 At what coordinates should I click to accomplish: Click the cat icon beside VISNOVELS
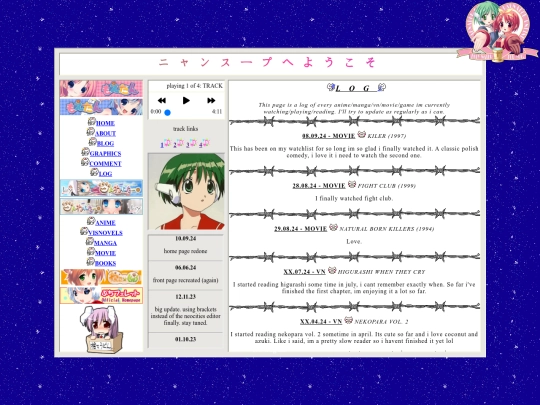pos(84,231)
